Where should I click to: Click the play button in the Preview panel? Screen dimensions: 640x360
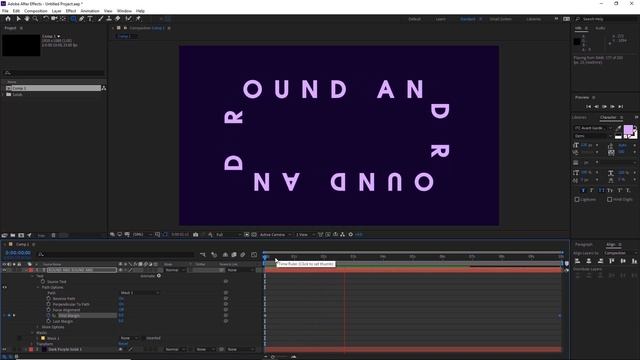[x=604, y=107]
